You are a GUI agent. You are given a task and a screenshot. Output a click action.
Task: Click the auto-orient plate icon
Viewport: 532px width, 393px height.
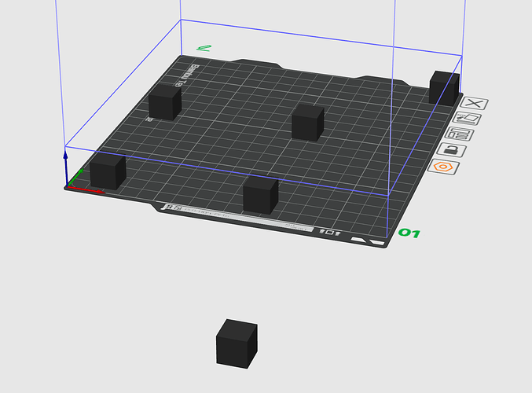coord(468,119)
